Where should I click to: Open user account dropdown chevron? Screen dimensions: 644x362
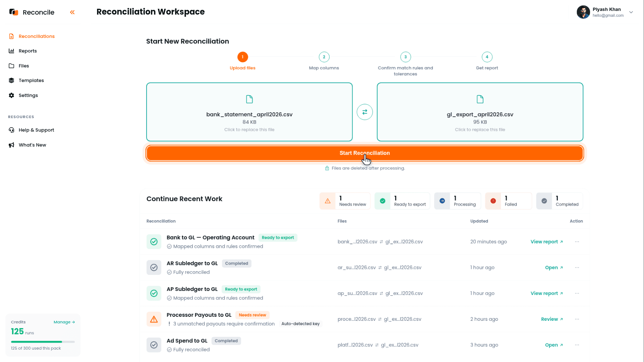631,12
